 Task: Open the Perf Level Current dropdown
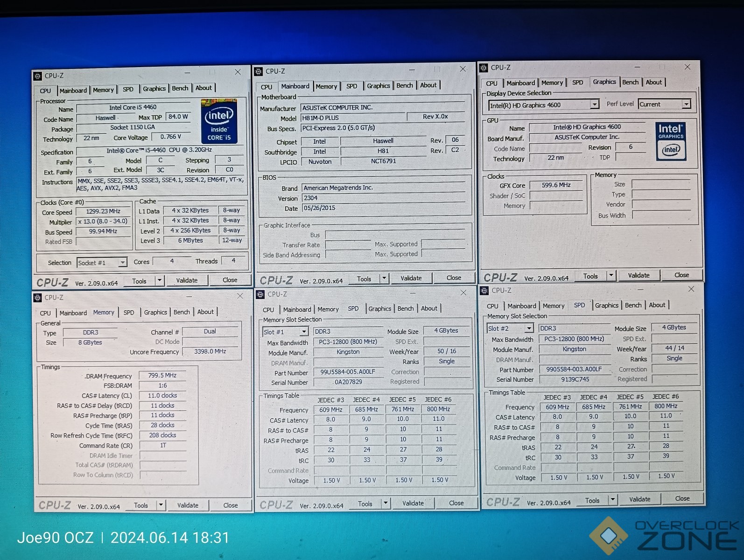pos(686,104)
